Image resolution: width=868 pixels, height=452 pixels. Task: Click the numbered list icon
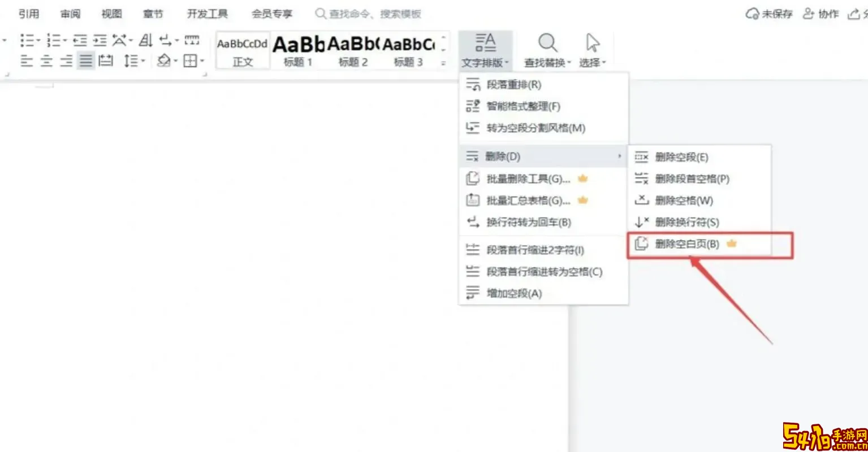point(53,40)
